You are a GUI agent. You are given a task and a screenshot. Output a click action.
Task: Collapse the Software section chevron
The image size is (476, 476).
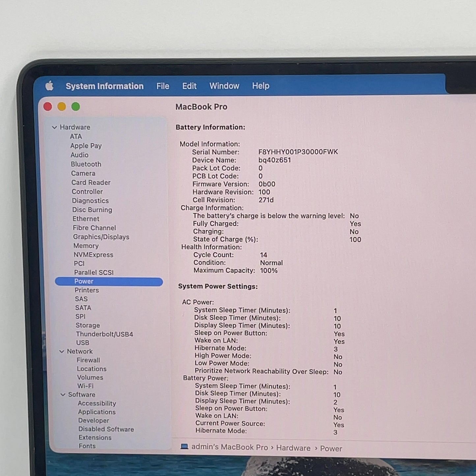tap(63, 395)
